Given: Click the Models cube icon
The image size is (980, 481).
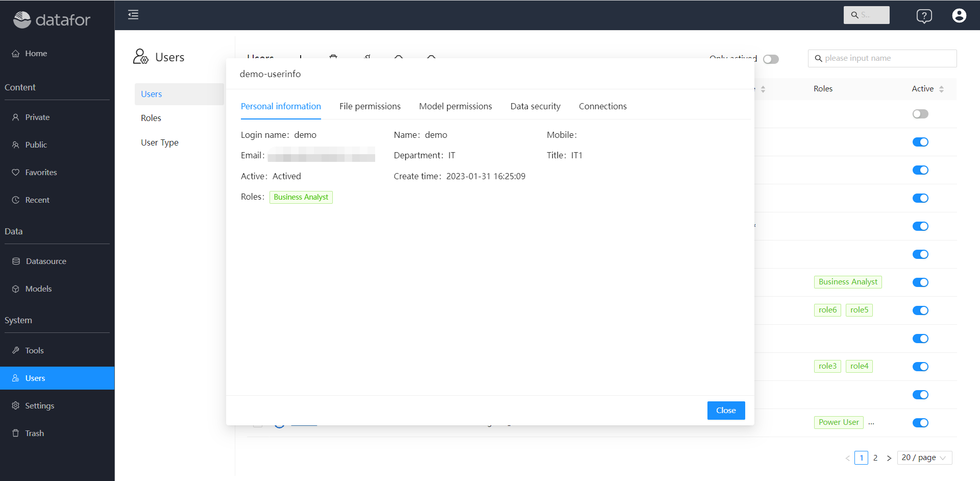Looking at the screenshot, I should point(16,288).
